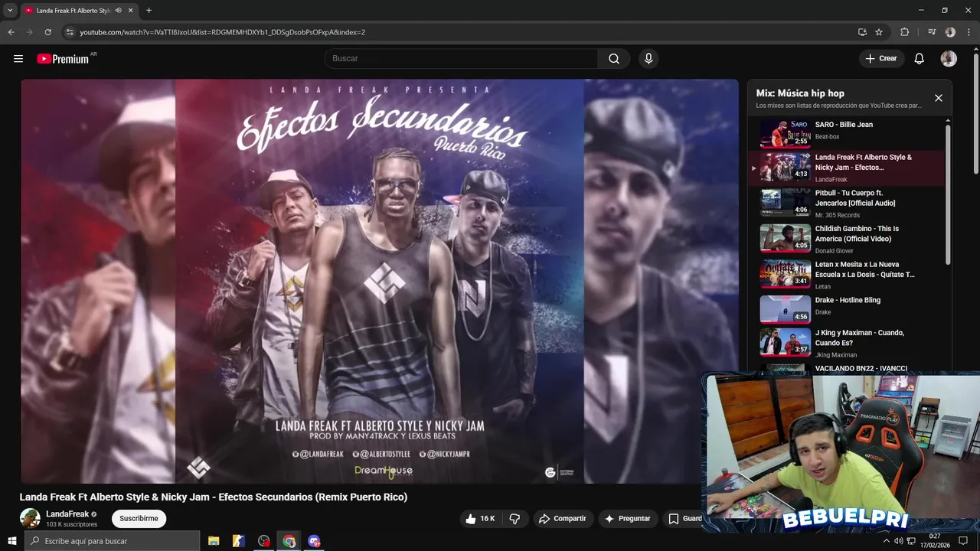
Task: Select Pitbull - Tu Cuerpo playlist item
Action: coord(845,204)
